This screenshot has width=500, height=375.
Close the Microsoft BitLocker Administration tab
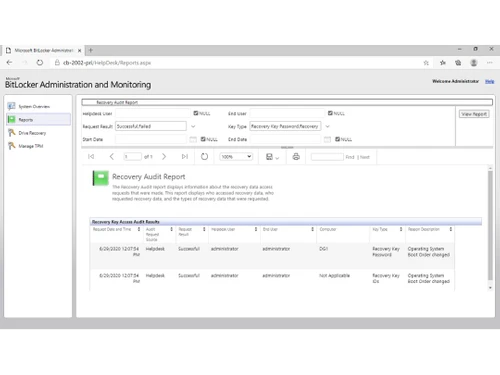coord(79,51)
